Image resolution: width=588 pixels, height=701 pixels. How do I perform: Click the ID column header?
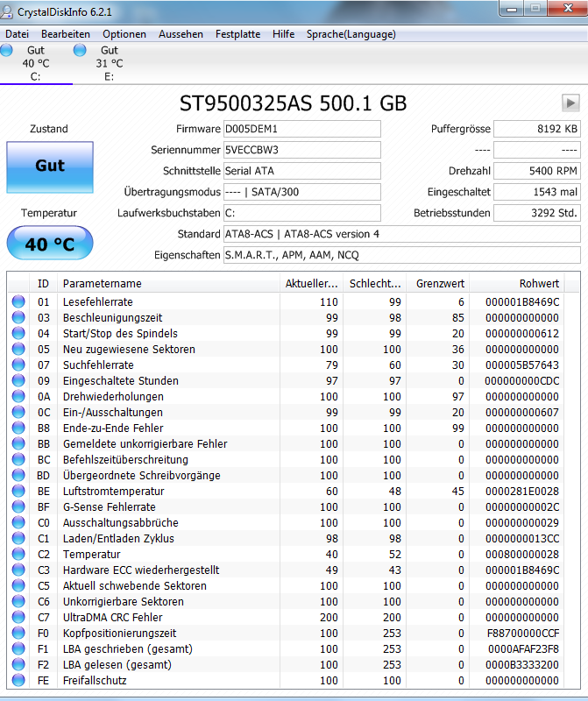coord(43,283)
